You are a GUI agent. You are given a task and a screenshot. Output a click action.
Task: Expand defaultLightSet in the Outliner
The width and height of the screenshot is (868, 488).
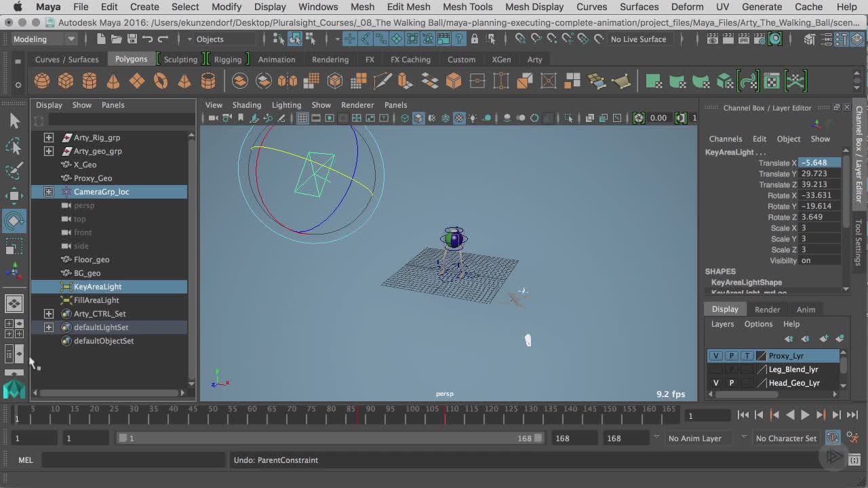coord(49,327)
